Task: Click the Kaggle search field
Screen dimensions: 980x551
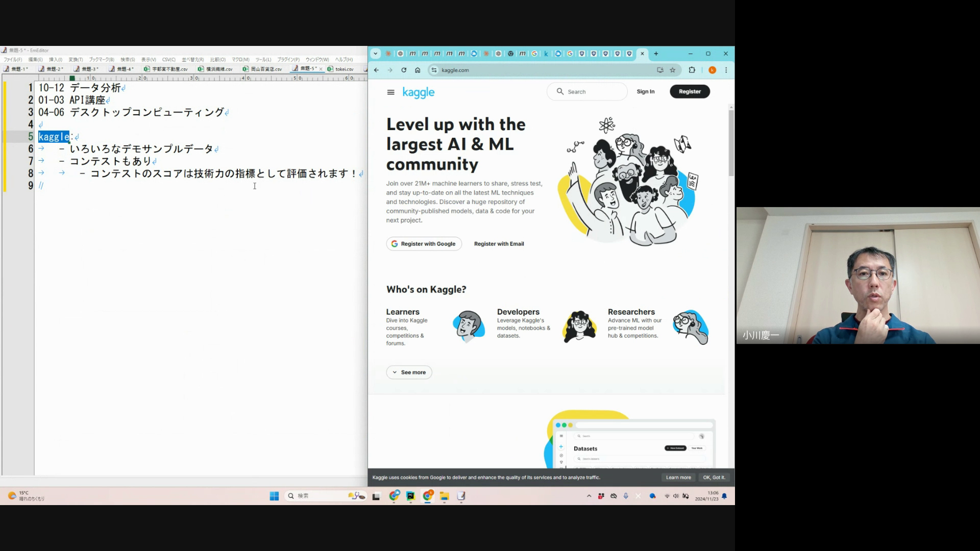Action: [x=592, y=92]
